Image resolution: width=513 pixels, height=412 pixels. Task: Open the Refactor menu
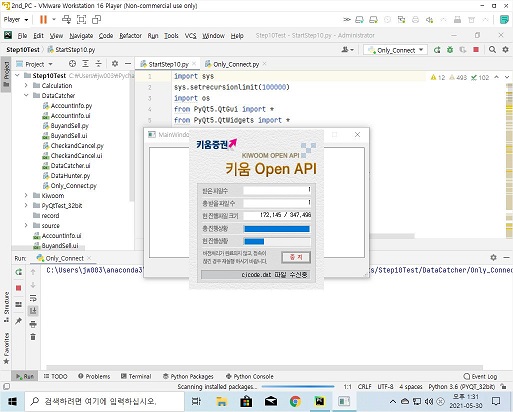[130, 36]
